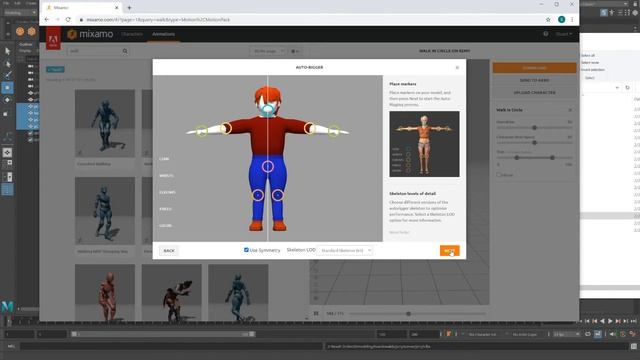Select the right knee marker circle
The image size is (640, 360).
(x=278, y=195)
